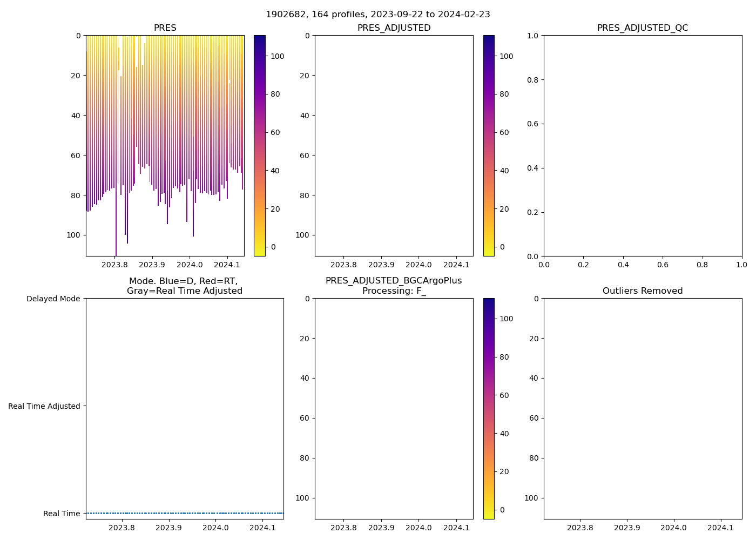This screenshot has height=540, width=756.
Task: Select the PRES_ADJUSTED_BGCArgoPlus Processing title
Action: click(394, 286)
